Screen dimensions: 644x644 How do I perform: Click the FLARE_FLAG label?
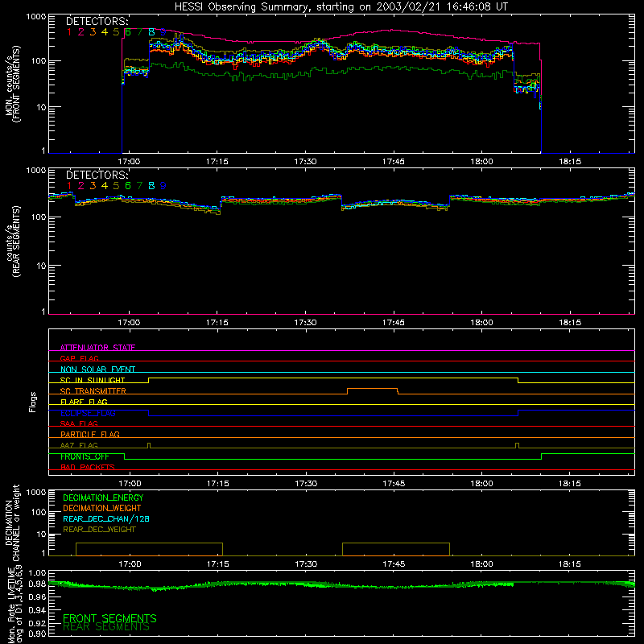pyautogui.click(x=84, y=402)
